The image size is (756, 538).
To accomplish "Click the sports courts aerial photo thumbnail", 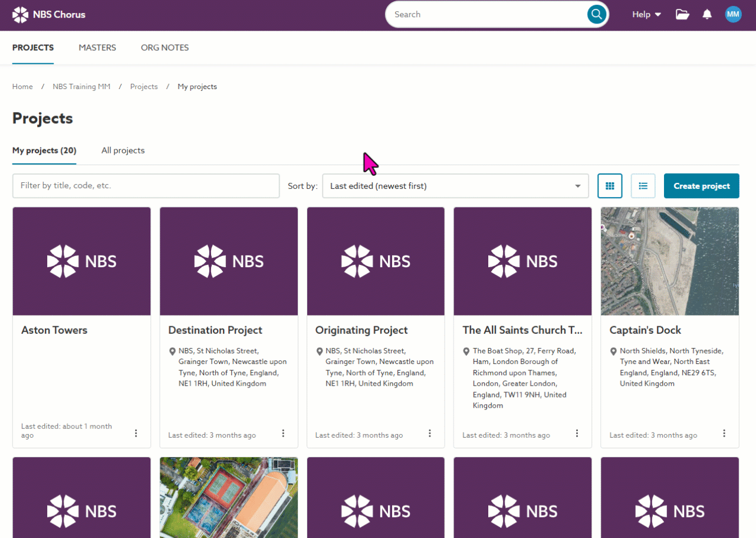I will (229, 497).
